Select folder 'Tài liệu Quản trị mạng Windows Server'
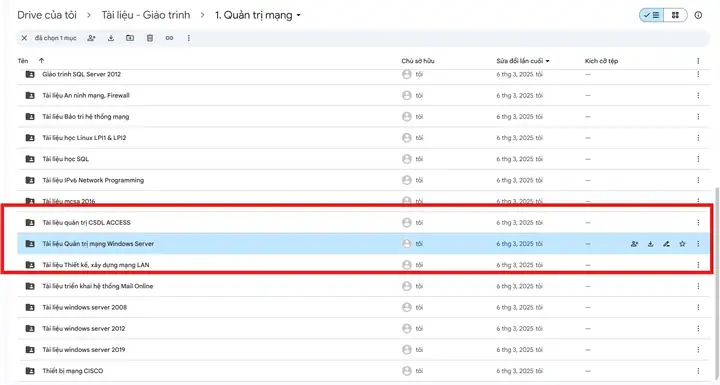 [363, 244]
